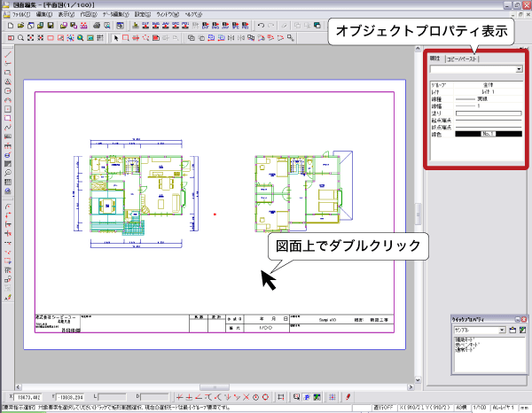Screen dimensions: 532x413
Task: Open the 設定(S) menu
Action: (143, 14)
